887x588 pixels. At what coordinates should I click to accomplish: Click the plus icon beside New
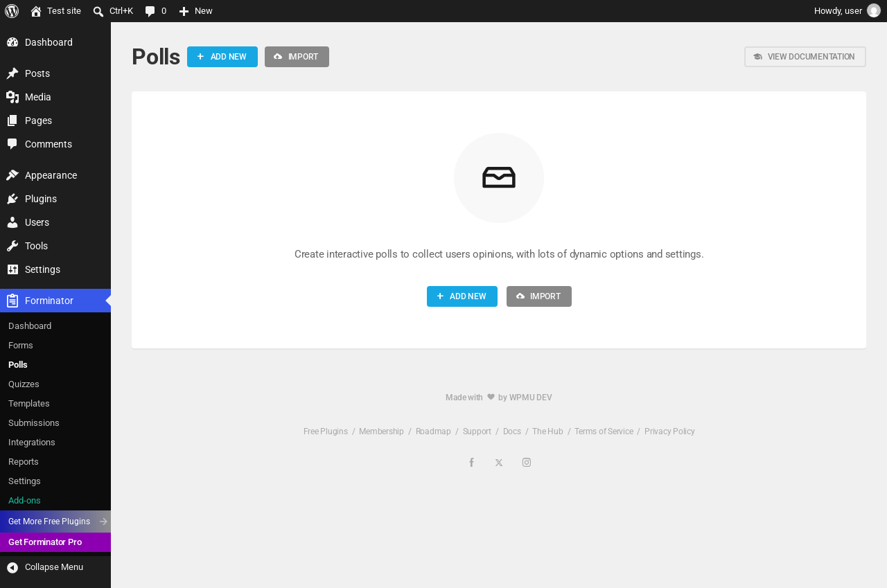[x=184, y=11]
